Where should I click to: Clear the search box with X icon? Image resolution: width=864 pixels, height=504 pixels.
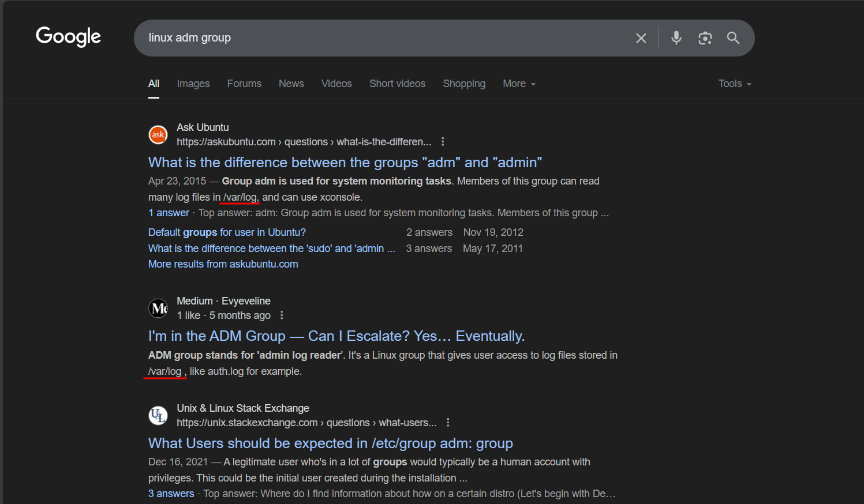click(x=641, y=38)
